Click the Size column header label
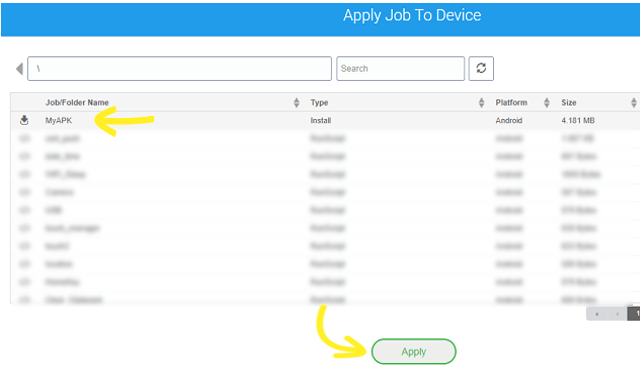 569,102
